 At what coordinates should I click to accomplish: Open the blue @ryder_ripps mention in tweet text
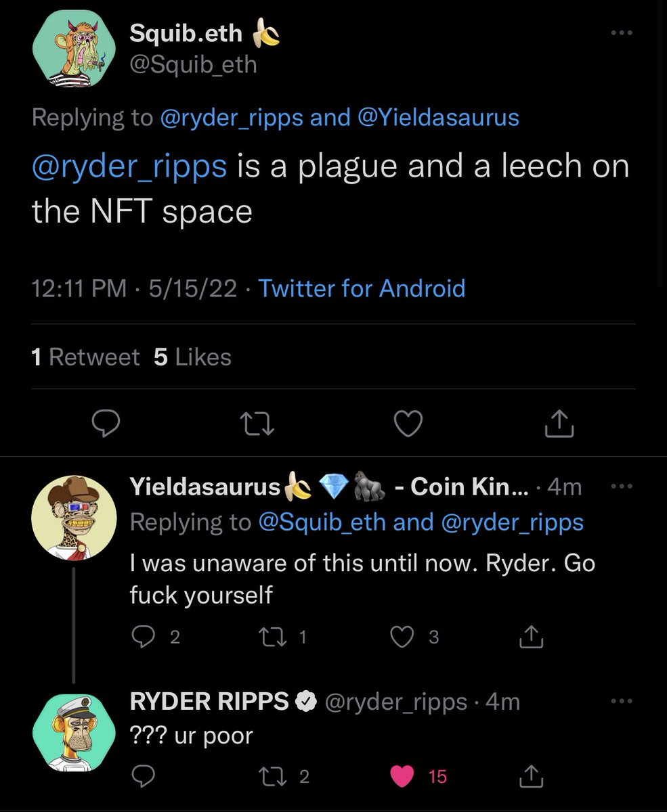point(129,167)
